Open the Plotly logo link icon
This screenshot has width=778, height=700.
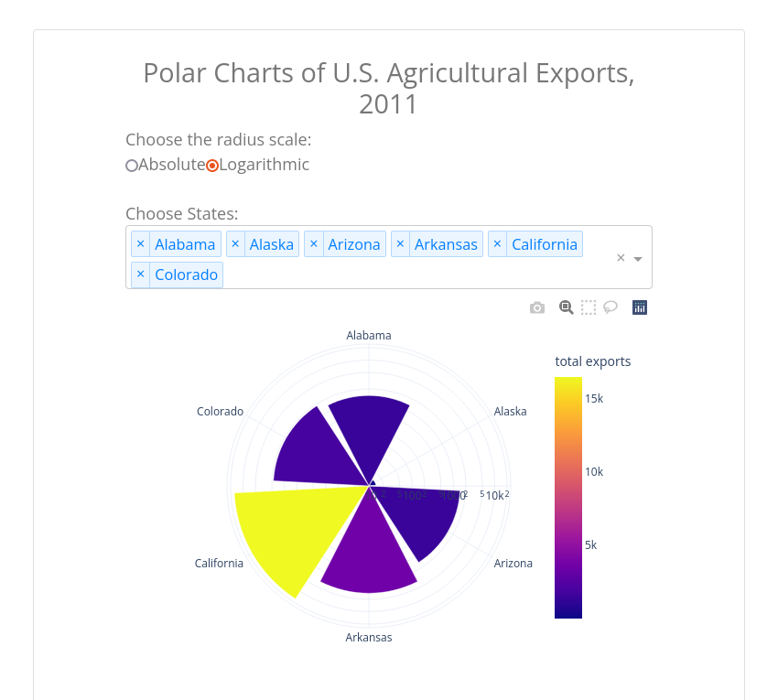tap(640, 307)
